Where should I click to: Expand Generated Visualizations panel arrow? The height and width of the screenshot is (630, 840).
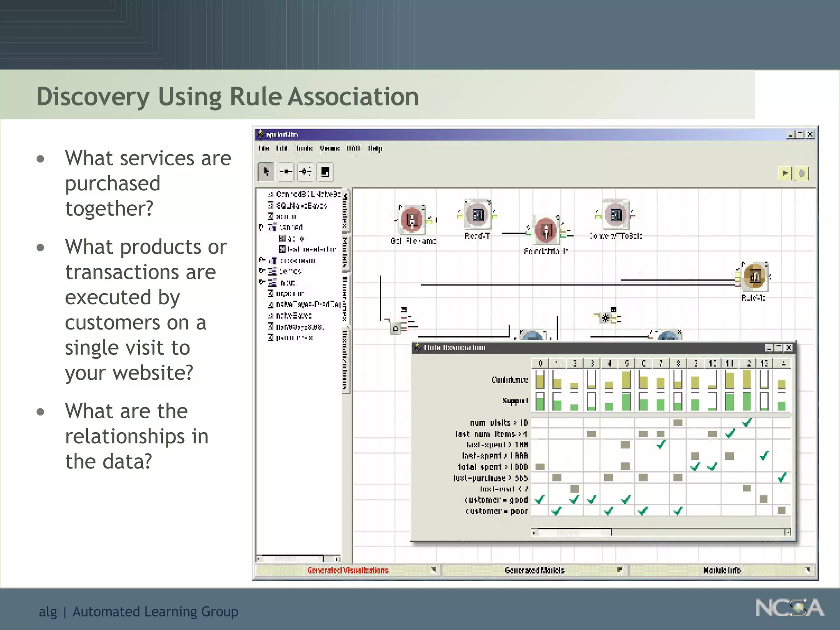(434, 570)
